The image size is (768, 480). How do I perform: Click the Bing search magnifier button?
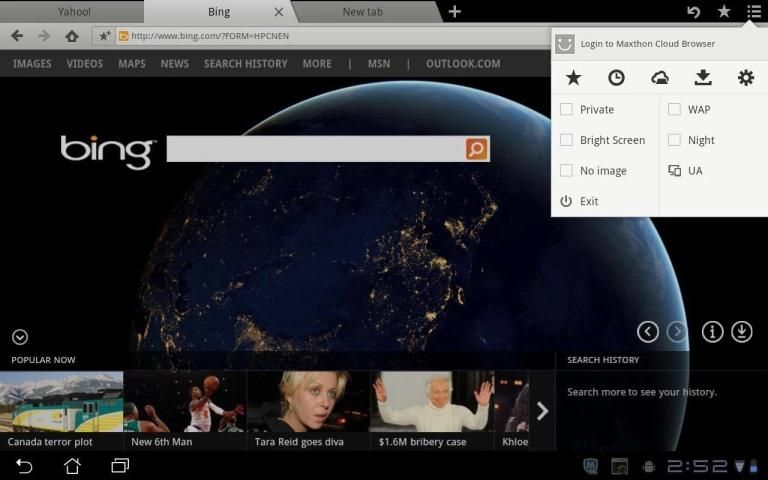(x=477, y=149)
